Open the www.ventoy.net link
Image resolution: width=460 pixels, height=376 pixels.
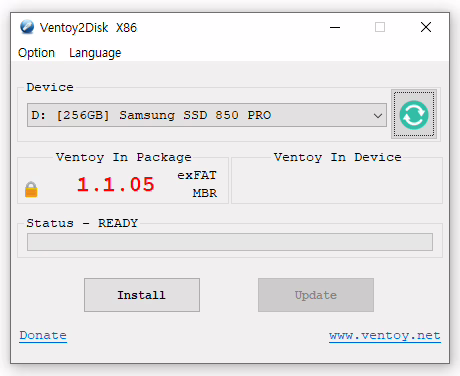[385, 335]
